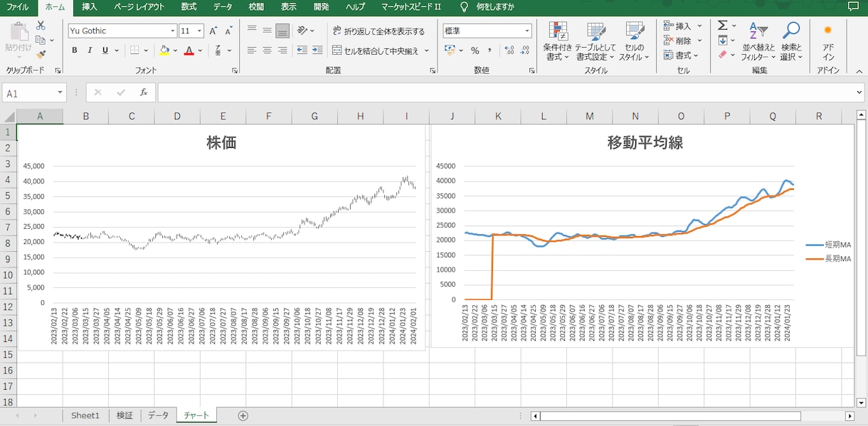Open the Yu Gothic font name dropdown

(173, 31)
